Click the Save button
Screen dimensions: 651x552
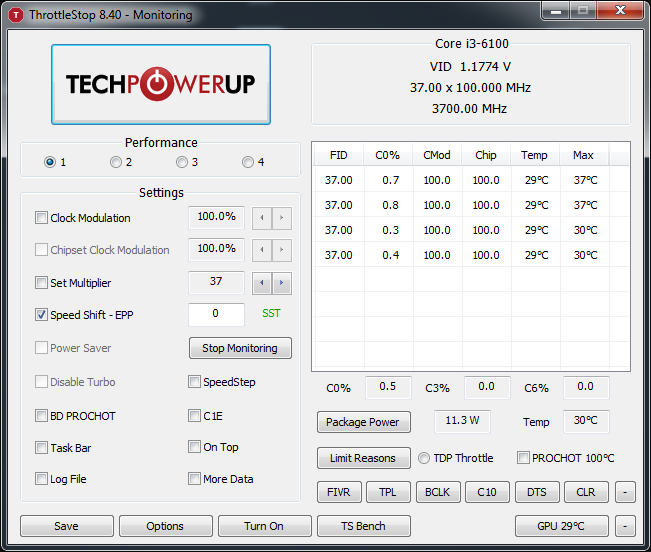tap(67, 526)
